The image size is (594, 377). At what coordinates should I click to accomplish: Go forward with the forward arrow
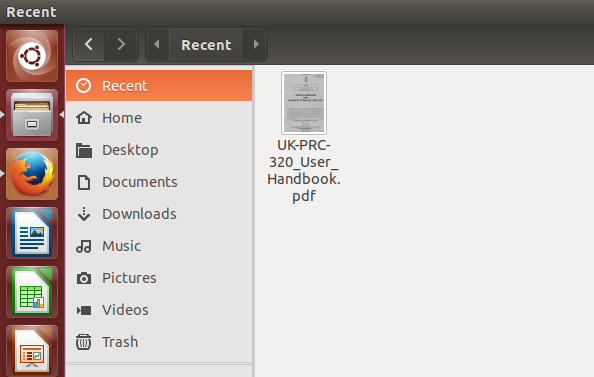pyautogui.click(x=121, y=45)
